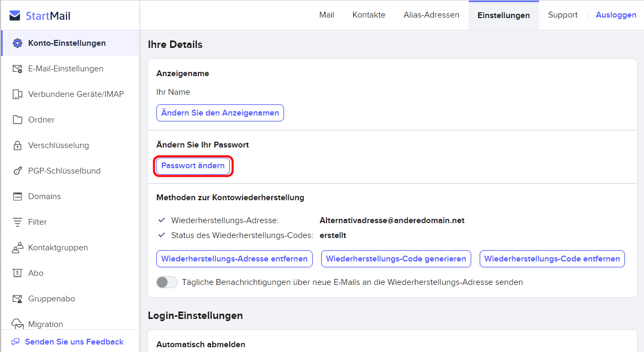Click the Passwort ändern button
644x352 pixels.
point(193,166)
